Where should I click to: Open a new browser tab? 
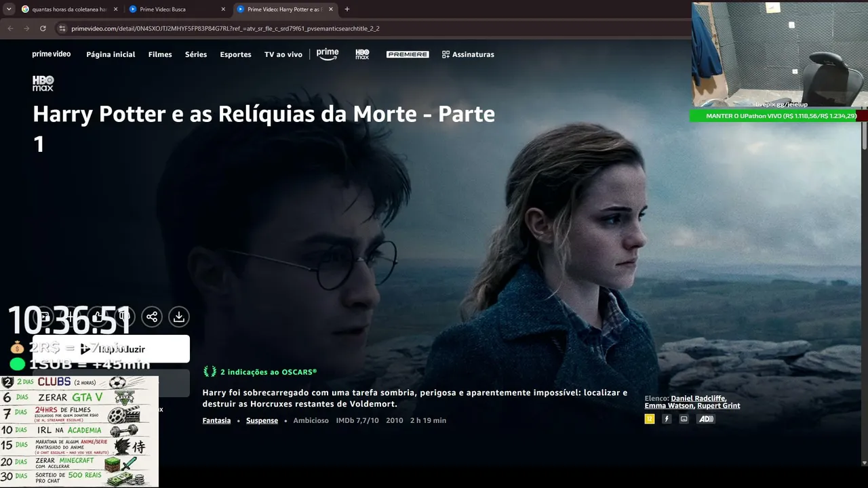click(x=347, y=9)
